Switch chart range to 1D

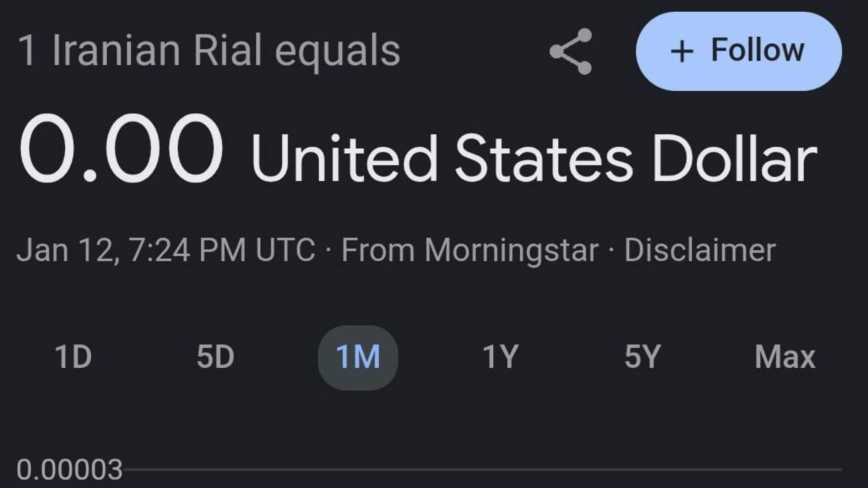coord(73,357)
